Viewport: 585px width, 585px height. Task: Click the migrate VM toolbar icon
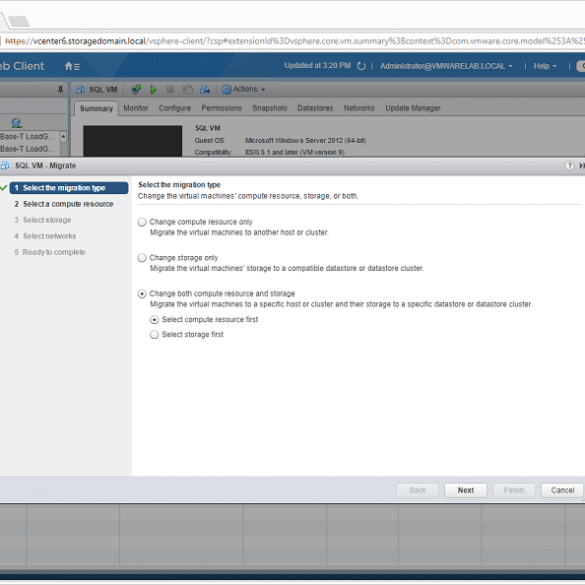205,90
